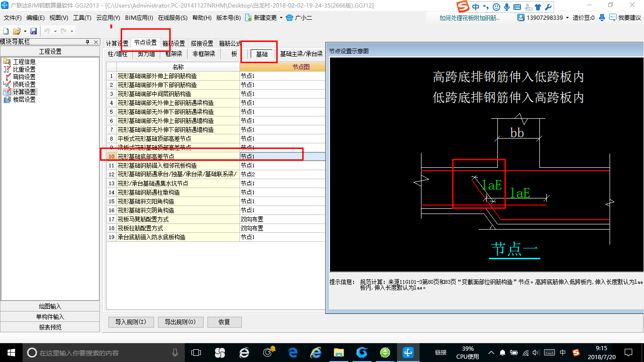
Task: Click the 导出规则(O) button
Action: 181,322
